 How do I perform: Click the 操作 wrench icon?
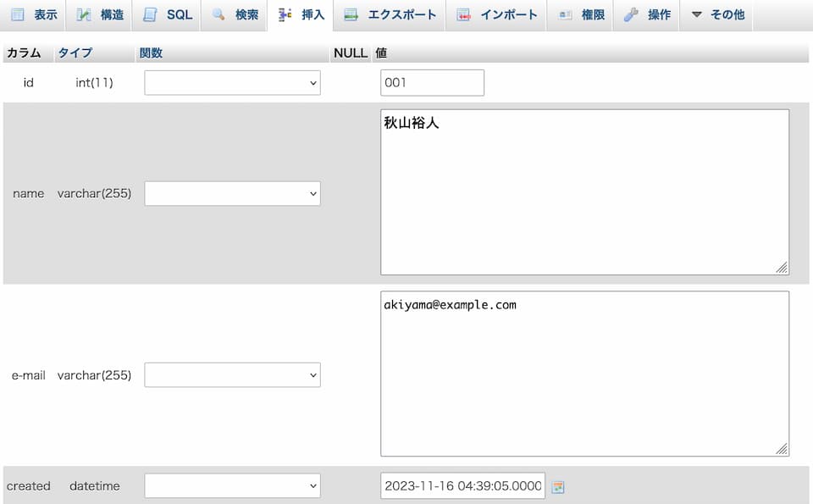(x=631, y=15)
